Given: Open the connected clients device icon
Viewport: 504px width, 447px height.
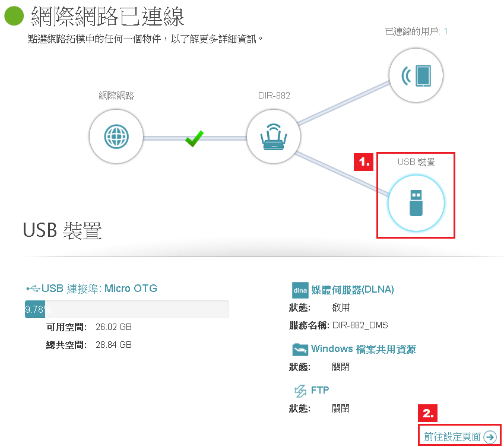Looking at the screenshot, I should click(x=416, y=75).
